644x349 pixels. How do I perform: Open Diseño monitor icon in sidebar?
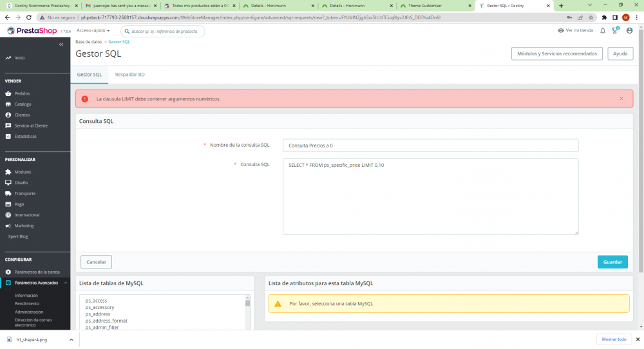pos(8,183)
